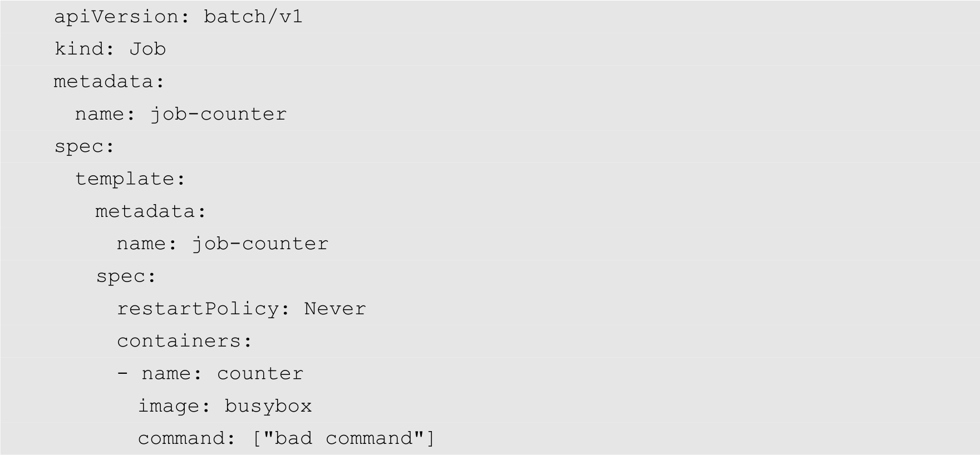The image size is (980, 455).
Task: Click the "image" key text
Action: (168, 406)
